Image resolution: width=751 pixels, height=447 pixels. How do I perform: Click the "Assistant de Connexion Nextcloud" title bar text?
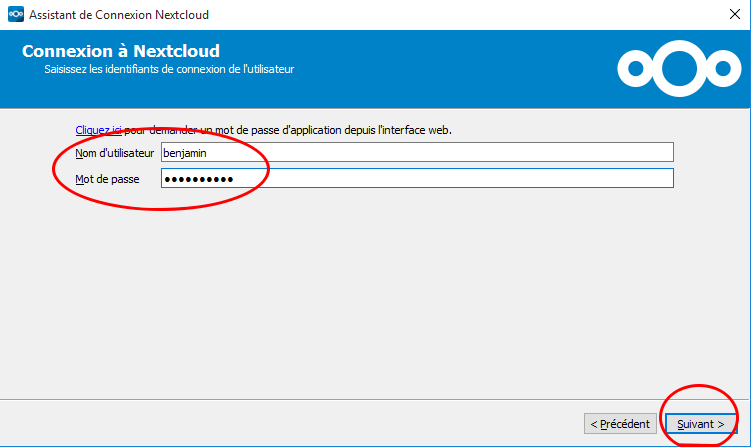tap(119, 15)
